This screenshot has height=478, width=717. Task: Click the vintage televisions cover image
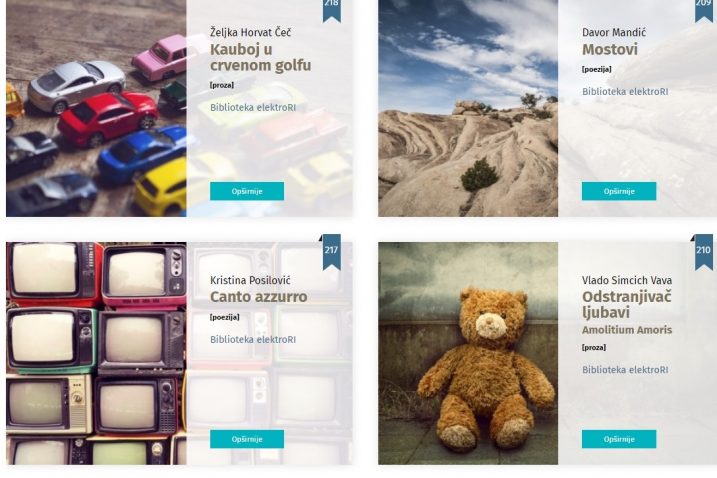point(96,353)
